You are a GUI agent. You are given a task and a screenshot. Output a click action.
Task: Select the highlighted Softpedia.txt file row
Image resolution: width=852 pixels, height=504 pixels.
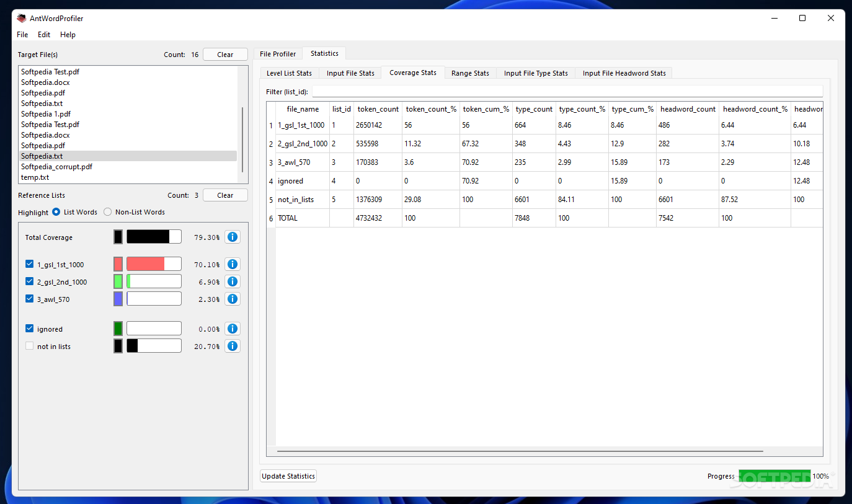click(x=127, y=156)
